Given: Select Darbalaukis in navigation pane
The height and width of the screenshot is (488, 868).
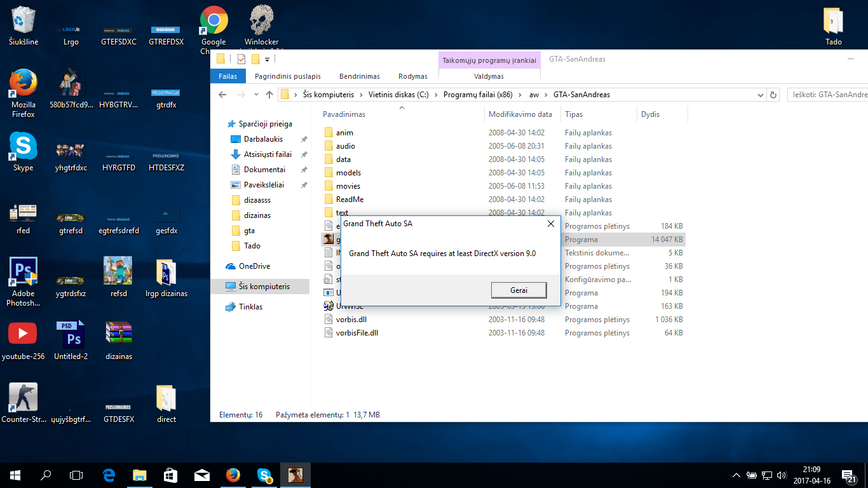Looking at the screenshot, I should (x=263, y=139).
